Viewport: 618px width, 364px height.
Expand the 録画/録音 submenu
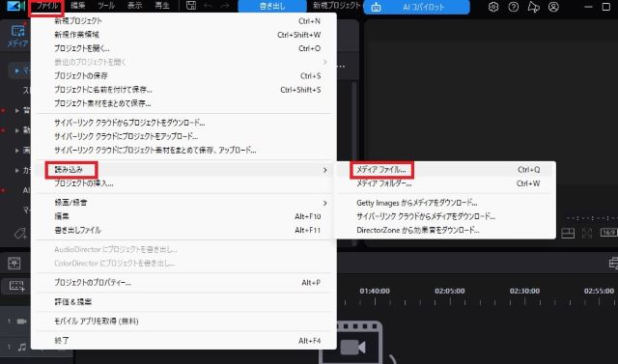click(x=183, y=203)
